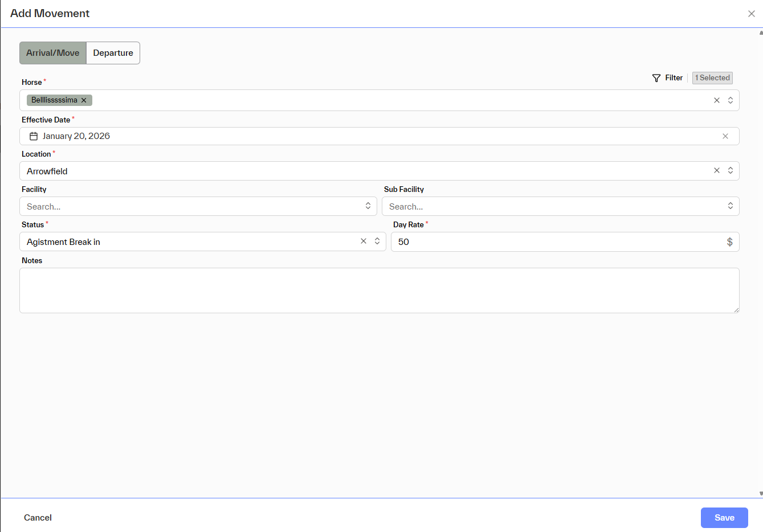This screenshot has height=532, width=763.
Task: Clear the Arrowfield location selection
Action: point(717,170)
